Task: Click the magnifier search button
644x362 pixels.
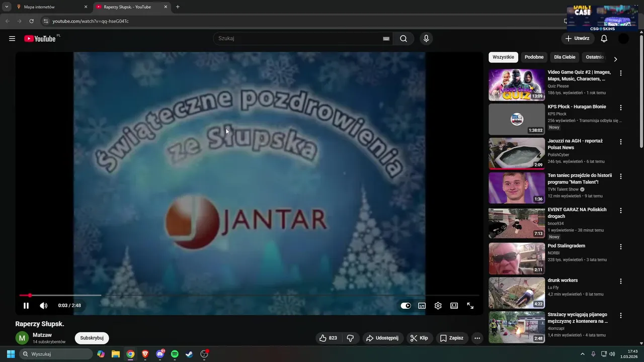Action: tap(404, 39)
